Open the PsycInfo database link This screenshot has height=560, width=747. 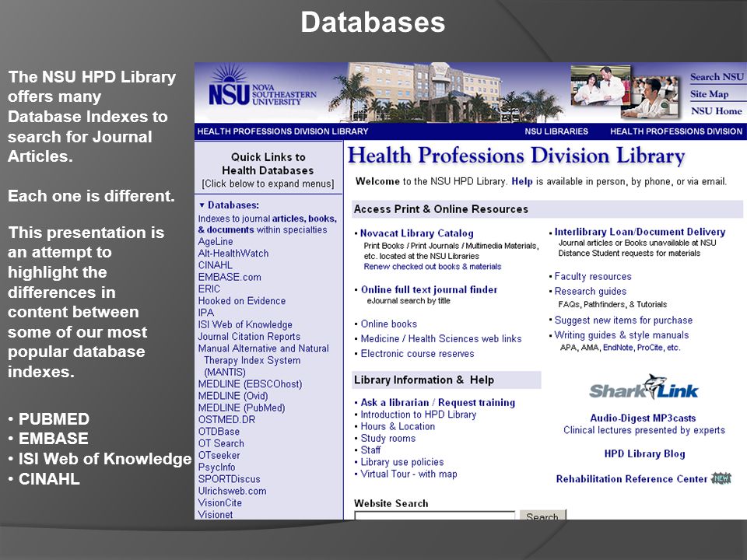pos(217,467)
